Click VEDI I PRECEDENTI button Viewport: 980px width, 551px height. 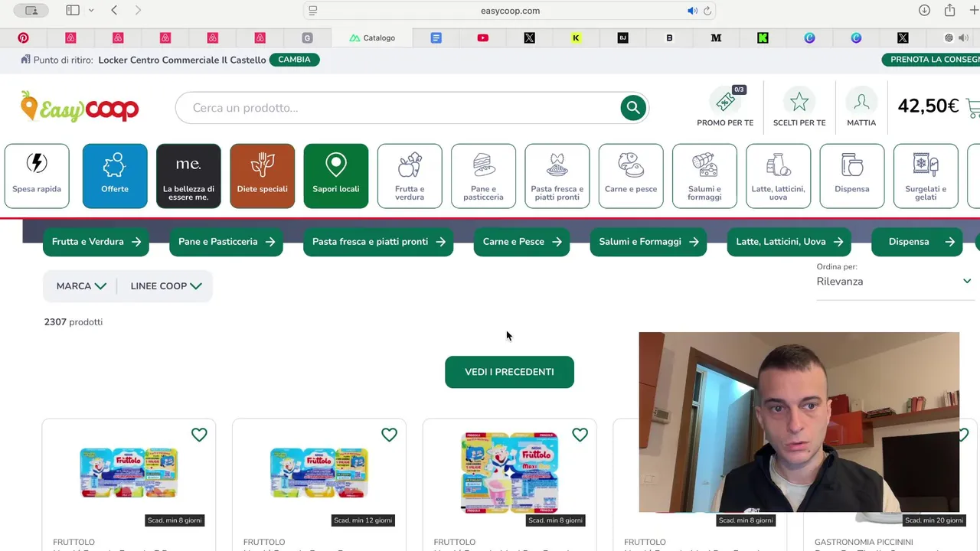point(509,372)
